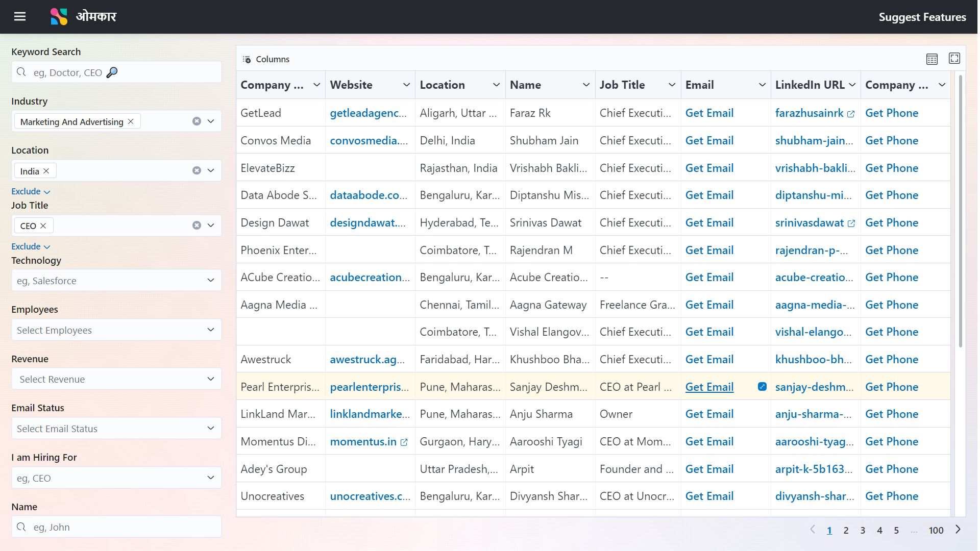Open Name column menu chevron
This screenshot has height=551, width=980.
pos(586,85)
